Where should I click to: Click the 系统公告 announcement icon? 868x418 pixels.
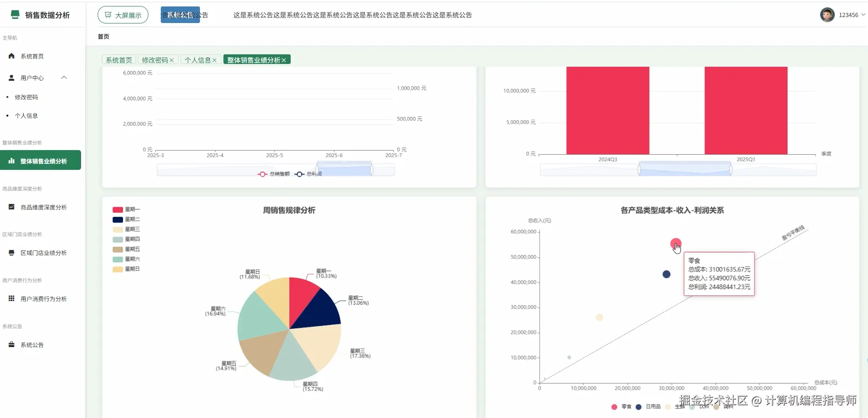click(11, 344)
